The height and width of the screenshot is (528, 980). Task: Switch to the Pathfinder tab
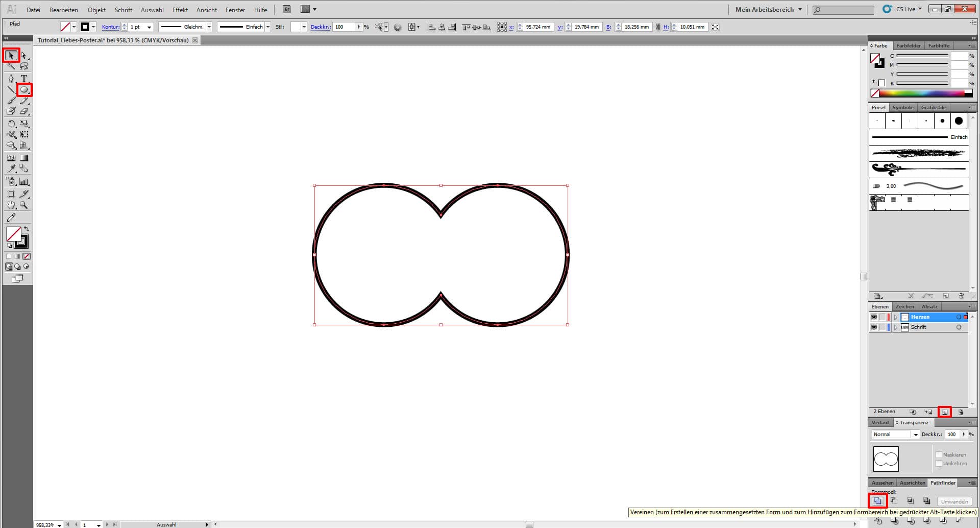tap(942, 482)
